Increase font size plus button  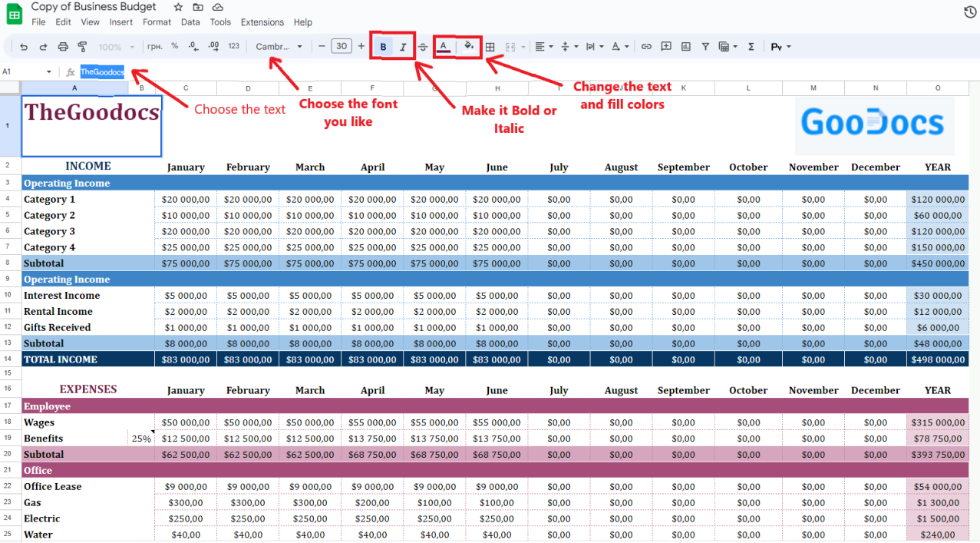point(361,46)
